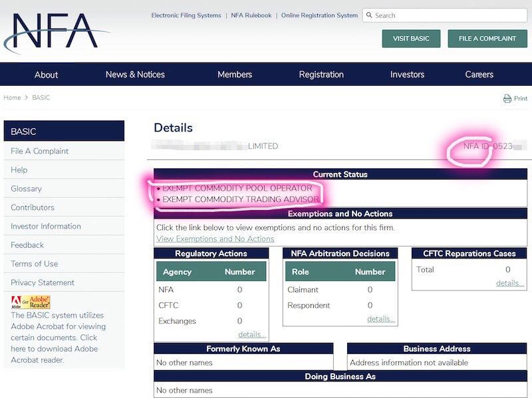
Task: Click the Details heading
Action: [173, 128]
